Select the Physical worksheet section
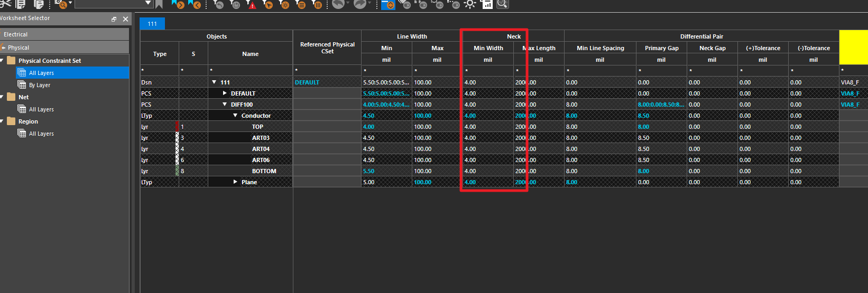This screenshot has height=293, width=868. pos(64,48)
